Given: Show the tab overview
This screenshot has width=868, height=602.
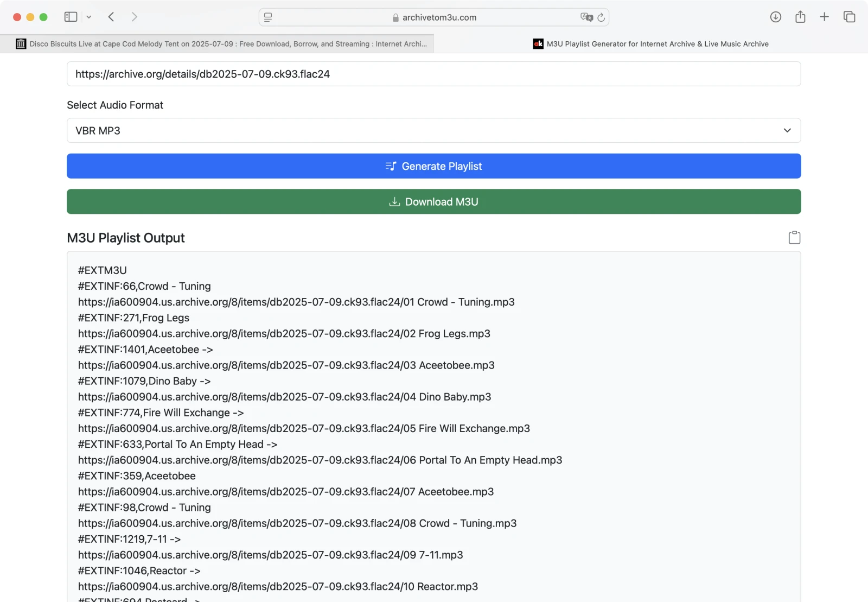Looking at the screenshot, I should coord(849,17).
